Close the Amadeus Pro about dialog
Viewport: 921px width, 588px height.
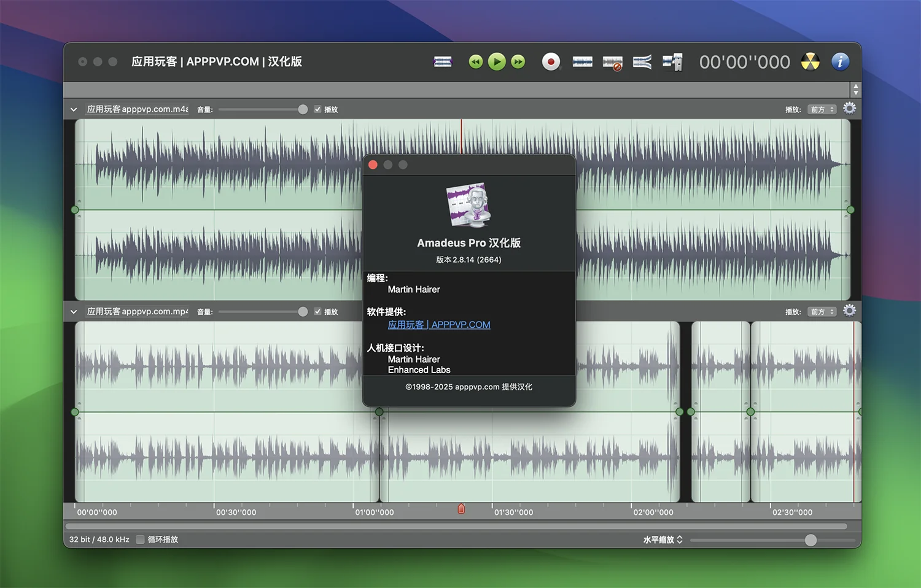pos(373,164)
